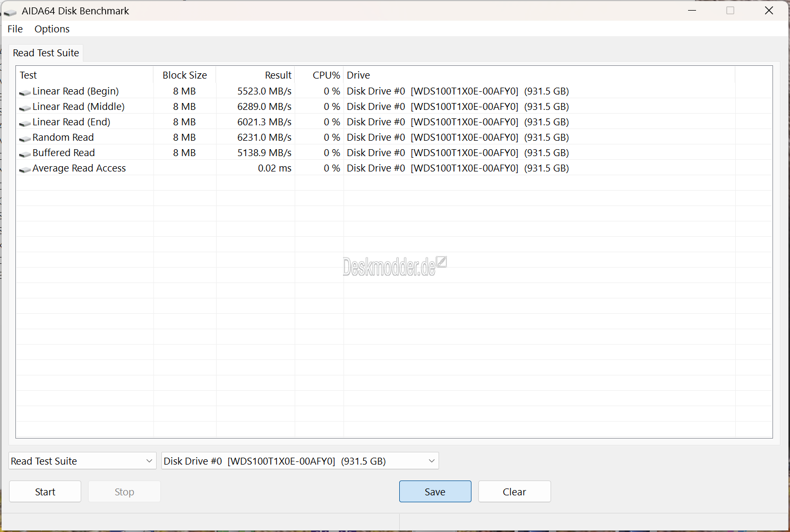The width and height of the screenshot is (790, 532).
Task: Select the Read Test Suite tab
Action: [46, 53]
